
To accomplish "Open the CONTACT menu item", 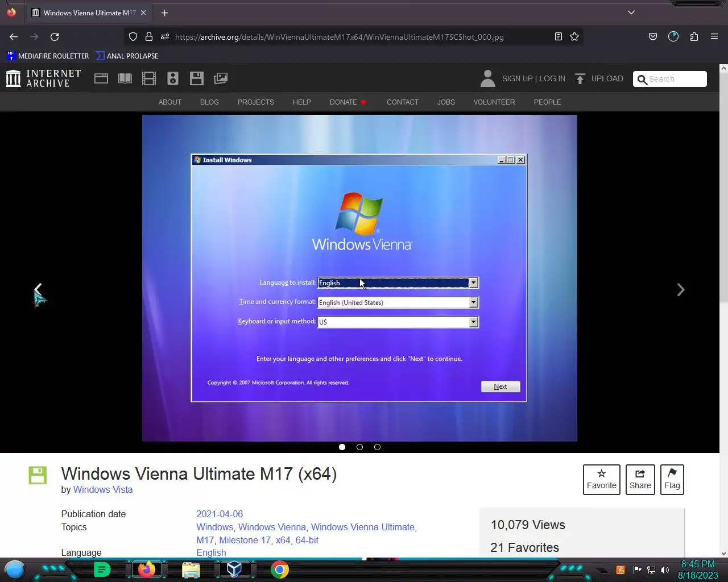I will pos(403,102).
